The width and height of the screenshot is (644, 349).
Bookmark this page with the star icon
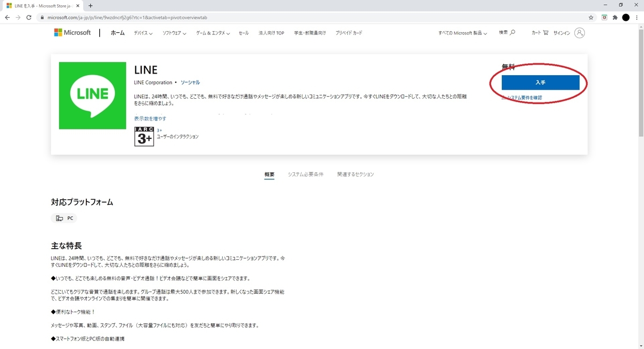[x=591, y=17]
